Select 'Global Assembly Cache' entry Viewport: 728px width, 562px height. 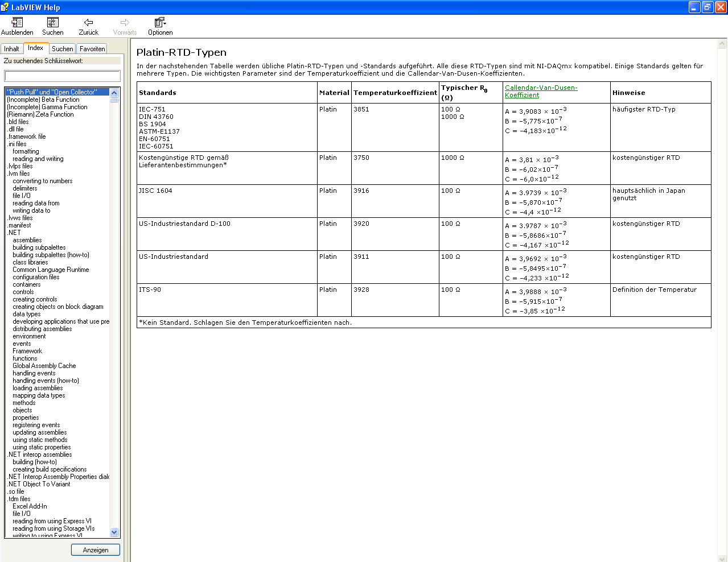pyautogui.click(x=44, y=366)
